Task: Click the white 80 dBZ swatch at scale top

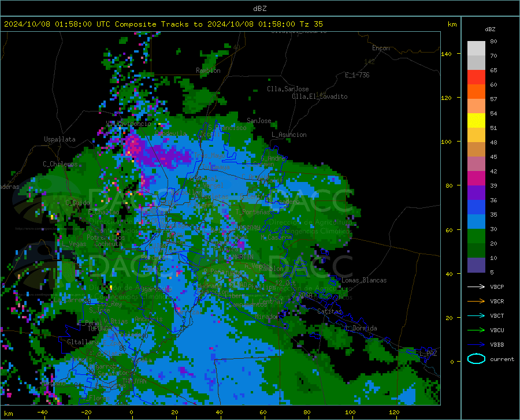Action: [x=476, y=49]
